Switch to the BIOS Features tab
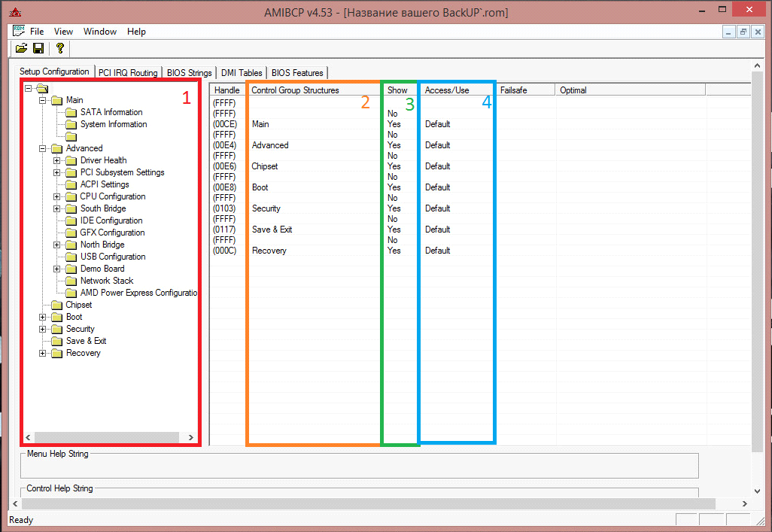The image size is (772, 532). click(x=299, y=72)
